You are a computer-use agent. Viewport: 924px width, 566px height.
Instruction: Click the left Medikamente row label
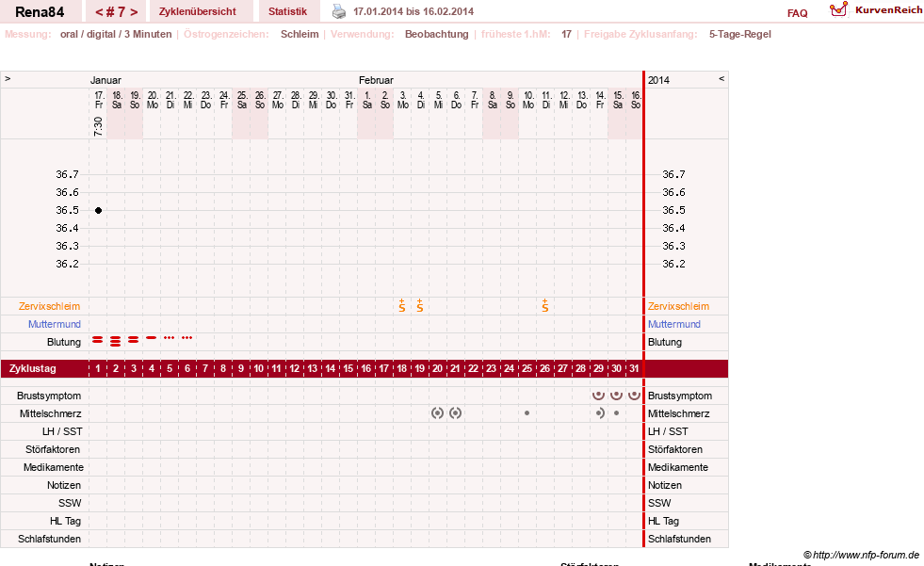54,467
